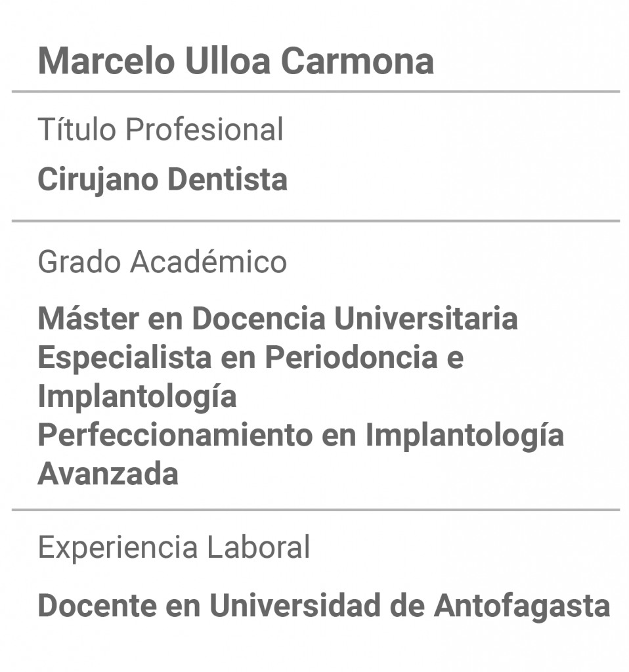Select the standalone word Implantología
Viewport: 629px width, 672px height.
(x=137, y=397)
